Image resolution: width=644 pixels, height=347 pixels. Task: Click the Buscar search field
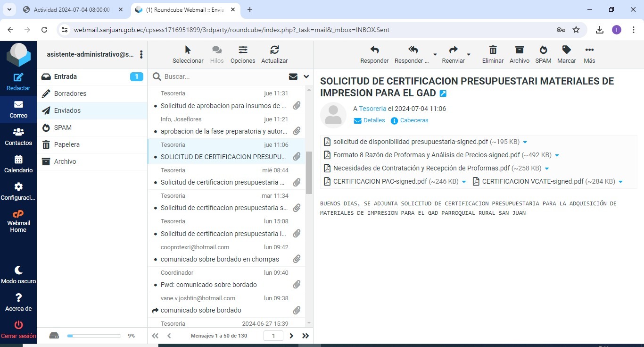[x=222, y=76]
